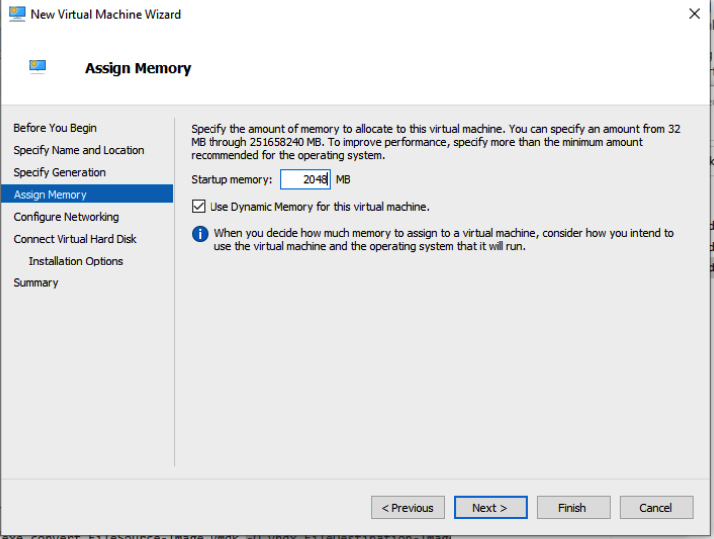This screenshot has width=714, height=539.
Task: Close the New Virtual Machine Wizard
Action: click(x=694, y=14)
